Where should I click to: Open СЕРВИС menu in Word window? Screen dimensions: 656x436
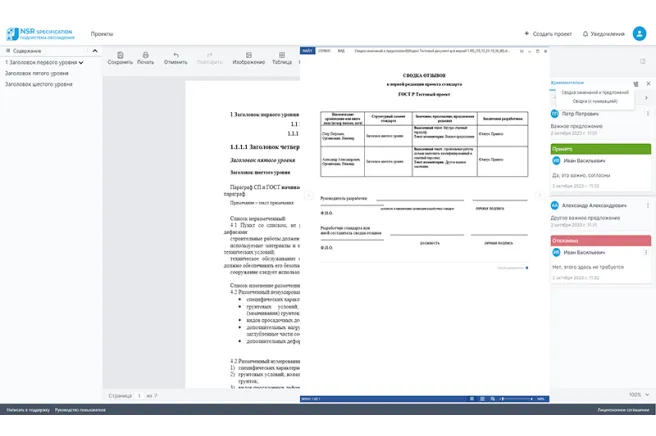pyautogui.click(x=324, y=51)
